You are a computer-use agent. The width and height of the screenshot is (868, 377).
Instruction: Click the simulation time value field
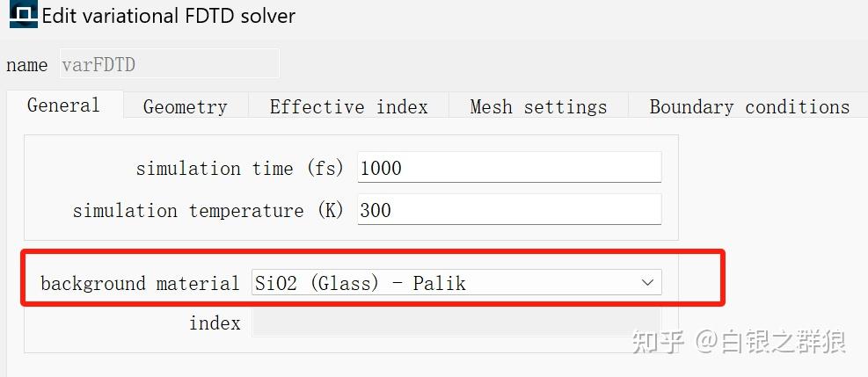point(508,168)
